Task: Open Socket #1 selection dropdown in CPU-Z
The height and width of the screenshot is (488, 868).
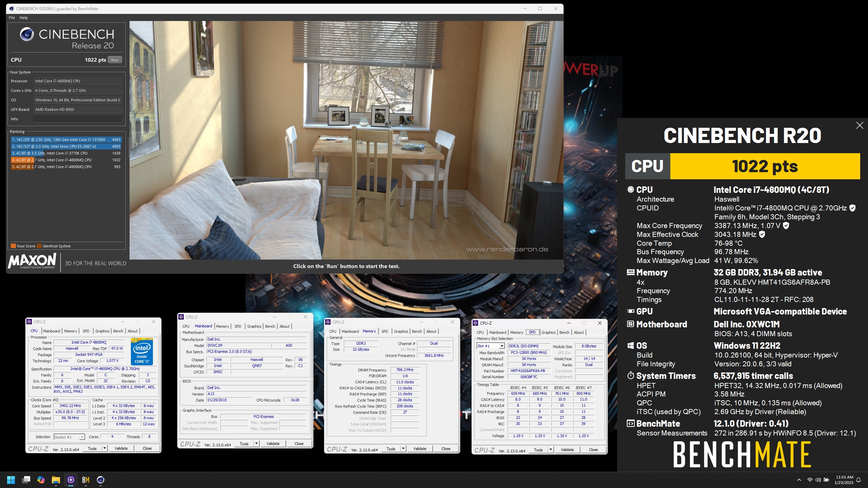Action: [69, 437]
